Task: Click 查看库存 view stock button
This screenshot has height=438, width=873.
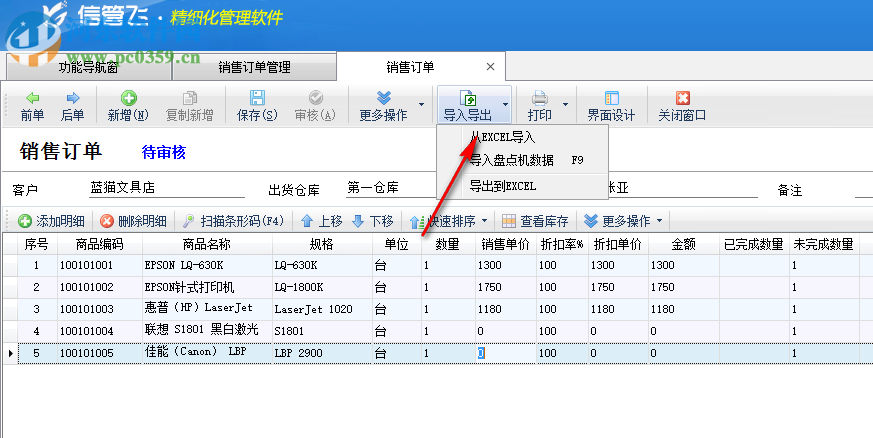Action: [535, 221]
